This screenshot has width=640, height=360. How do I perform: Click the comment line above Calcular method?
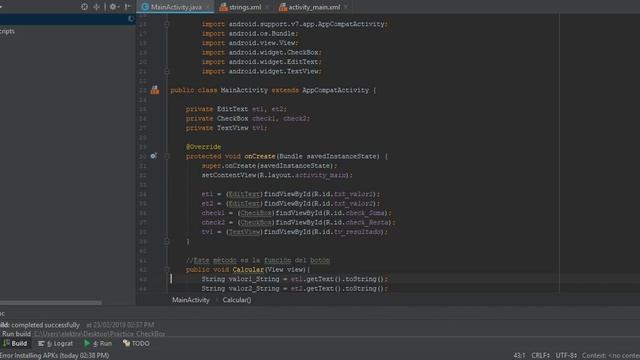(x=258, y=260)
